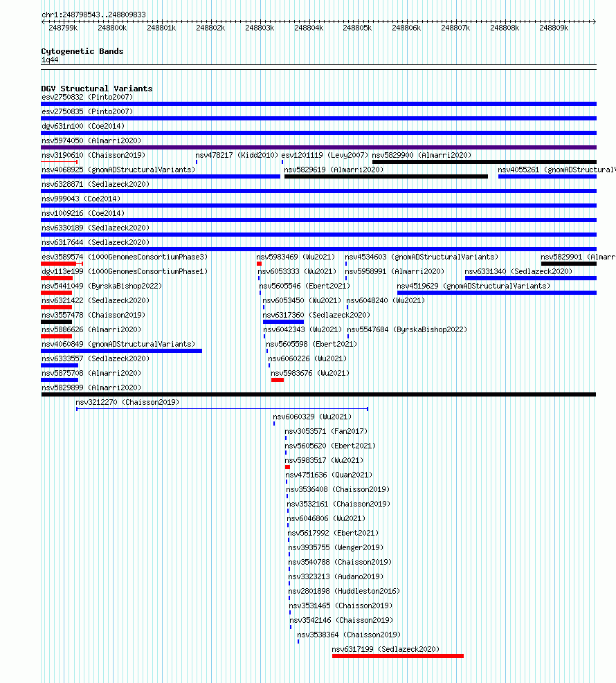Select the nsv6317644 (Sedlazeck2020) label
Image resolution: width=616 pixels, height=683 pixels.
coord(96,242)
